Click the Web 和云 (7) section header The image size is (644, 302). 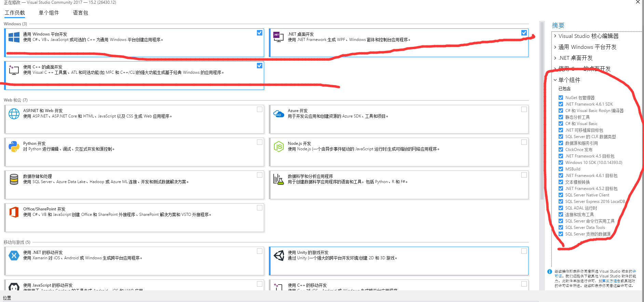coord(16,100)
